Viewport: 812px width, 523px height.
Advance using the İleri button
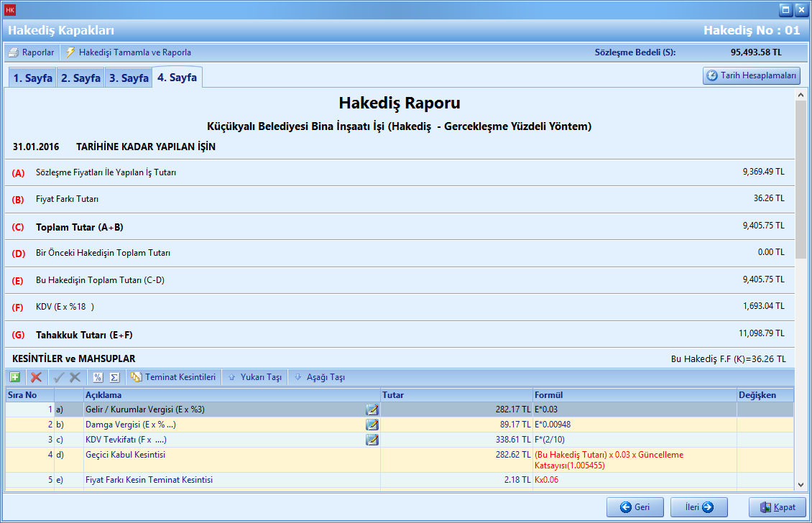pos(698,506)
